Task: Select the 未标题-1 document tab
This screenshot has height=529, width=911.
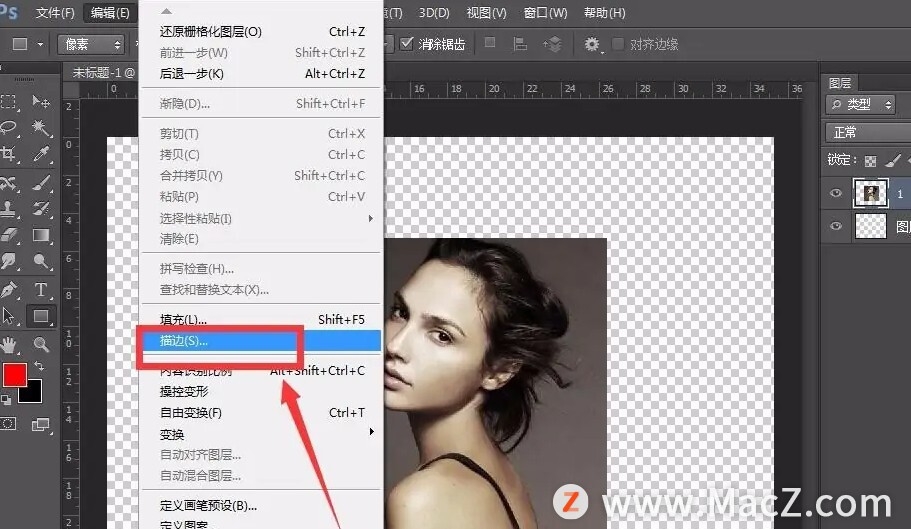Action: click(102, 73)
